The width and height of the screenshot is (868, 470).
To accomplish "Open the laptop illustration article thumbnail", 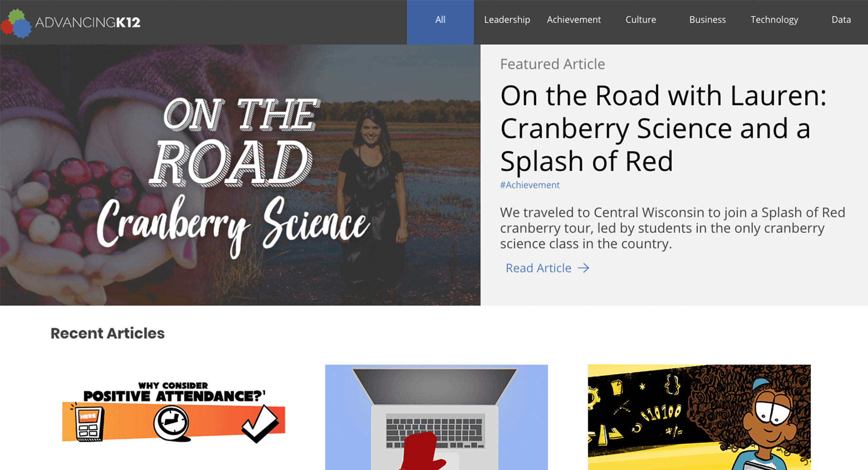I will coord(436,417).
